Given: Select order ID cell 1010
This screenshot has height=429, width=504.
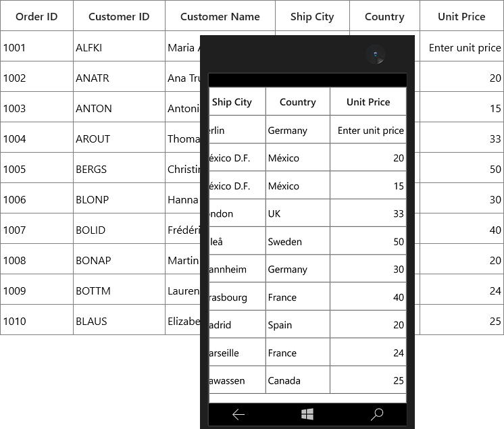Looking at the screenshot, I should pyautogui.click(x=36, y=320).
